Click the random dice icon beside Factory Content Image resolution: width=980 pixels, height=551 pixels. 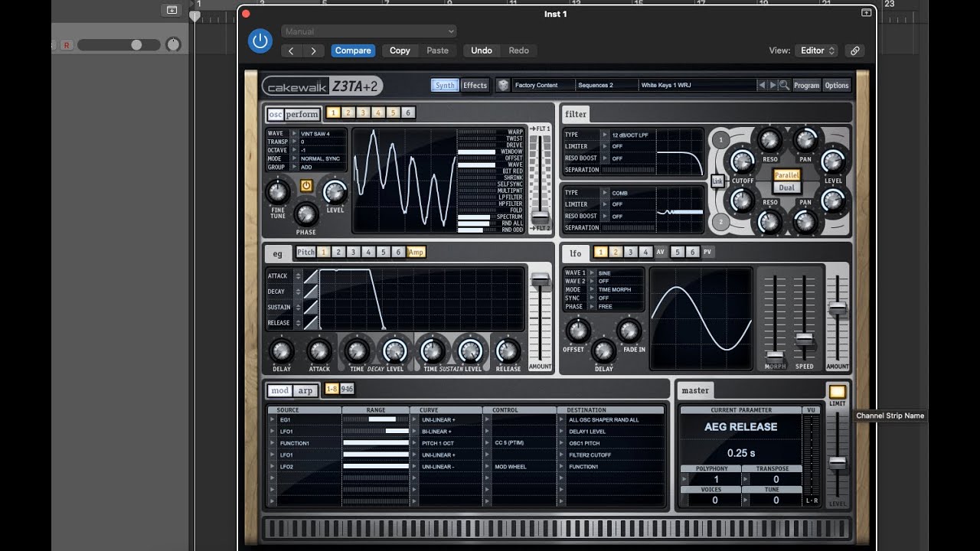[503, 85]
